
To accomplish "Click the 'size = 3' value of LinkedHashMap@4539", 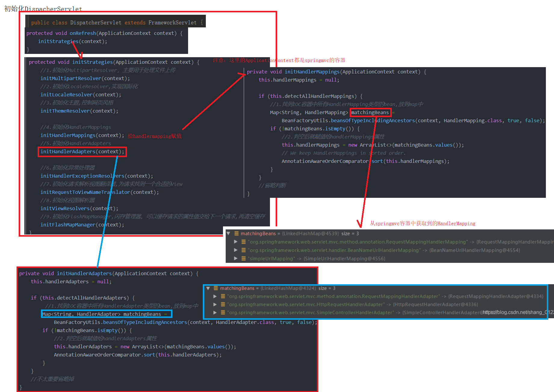I will tap(350, 233).
